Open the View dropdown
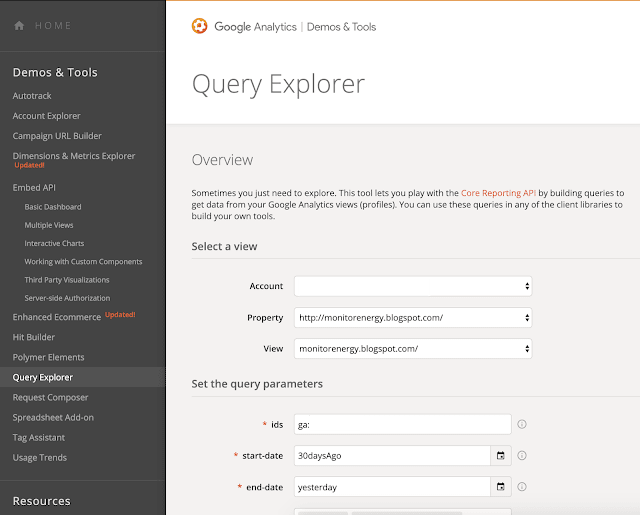Screen dimensions: 640x515 (413, 349)
